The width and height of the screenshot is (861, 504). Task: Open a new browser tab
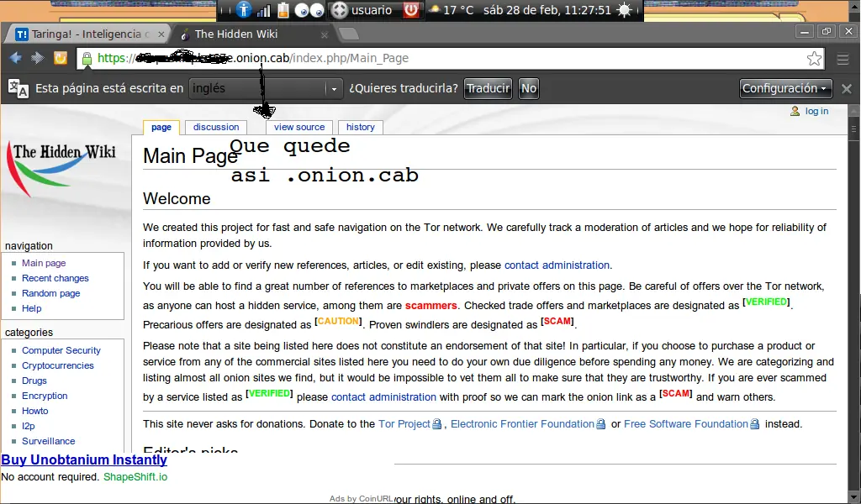click(x=349, y=34)
